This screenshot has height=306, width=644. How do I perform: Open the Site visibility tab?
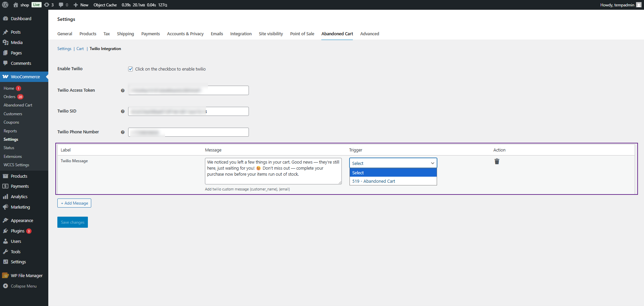(x=271, y=34)
